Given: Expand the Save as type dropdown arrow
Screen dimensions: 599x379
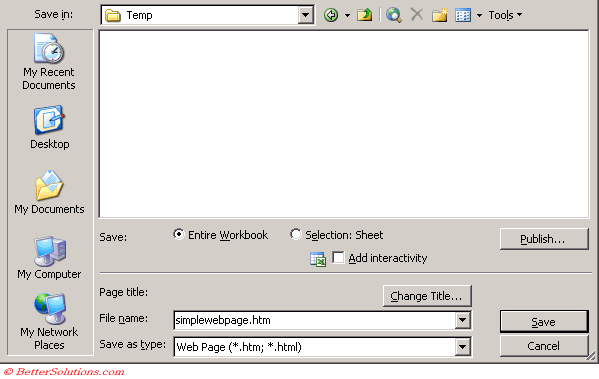Looking at the screenshot, I should 463,347.
